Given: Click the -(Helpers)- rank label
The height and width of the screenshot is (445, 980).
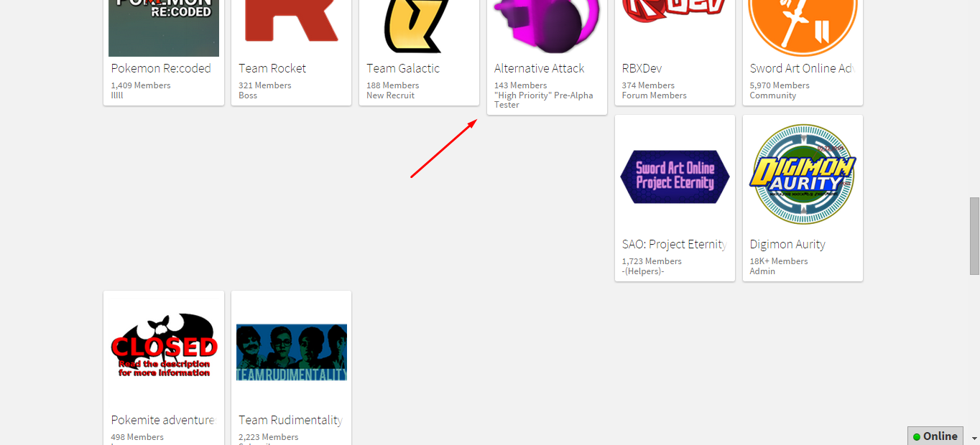Looking at the screenshot, I should [x=643, y=271].
